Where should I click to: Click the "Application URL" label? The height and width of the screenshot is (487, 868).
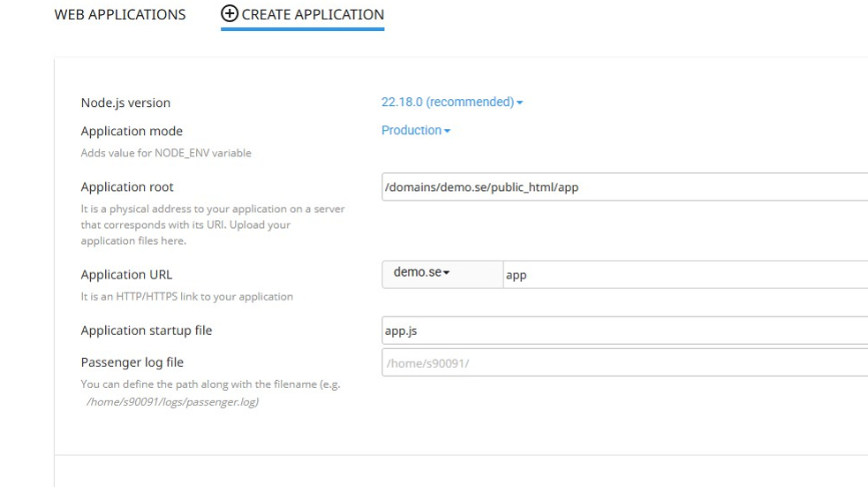(x=126, y=275)
